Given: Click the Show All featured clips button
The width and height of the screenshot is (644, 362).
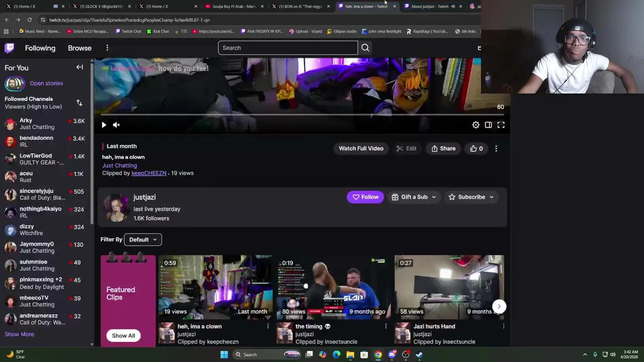Looking at the screenshot, I should pyautogui.click(x=123, y=335).
